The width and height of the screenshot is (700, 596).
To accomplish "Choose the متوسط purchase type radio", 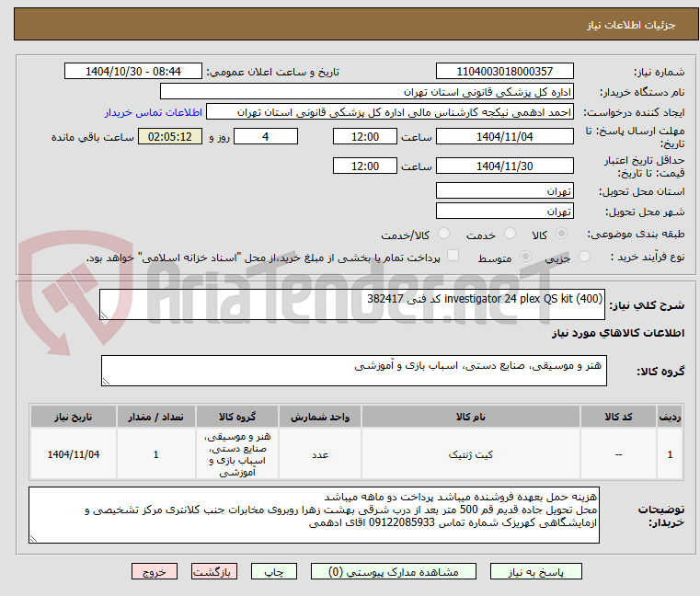I will (x=526, y=257).
